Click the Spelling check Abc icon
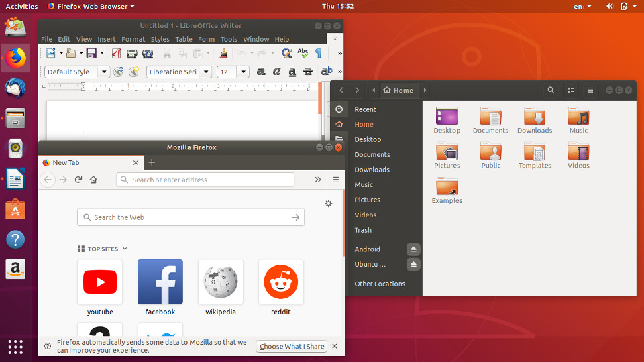644x362 pixels. [x=303, y=53]
